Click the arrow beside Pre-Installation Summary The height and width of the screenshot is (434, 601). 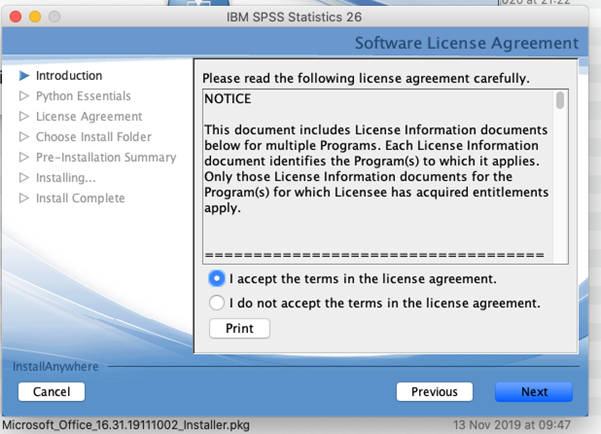24,157
